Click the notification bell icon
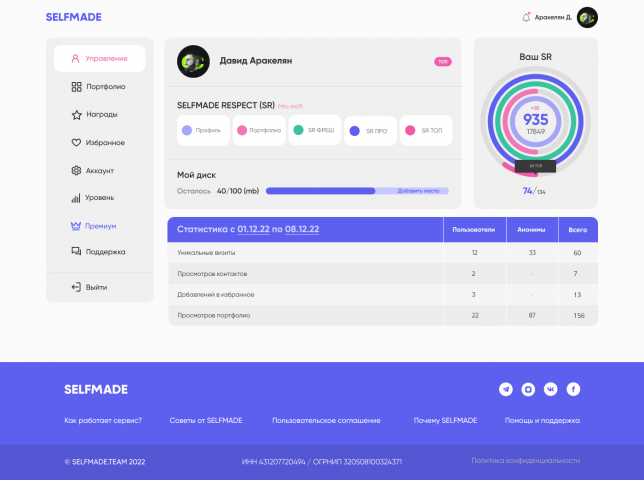Screen dimensions: 644x480 click(x=526, y=17)
